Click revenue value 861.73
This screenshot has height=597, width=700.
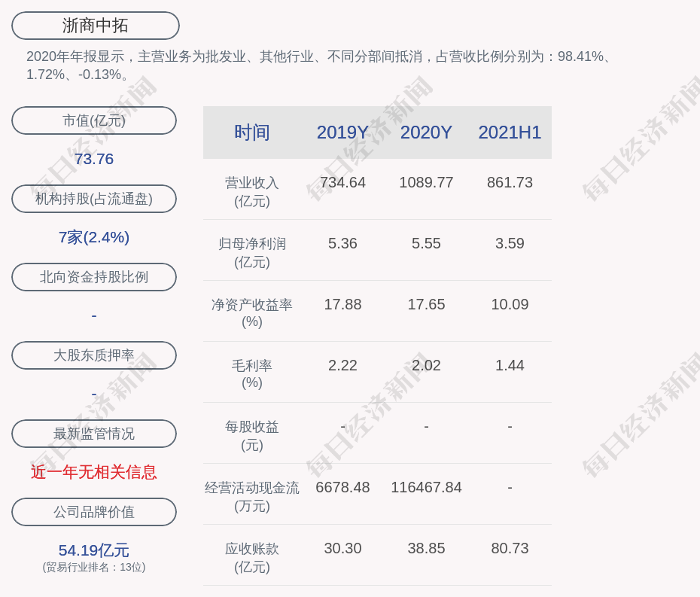coord(510,182)
